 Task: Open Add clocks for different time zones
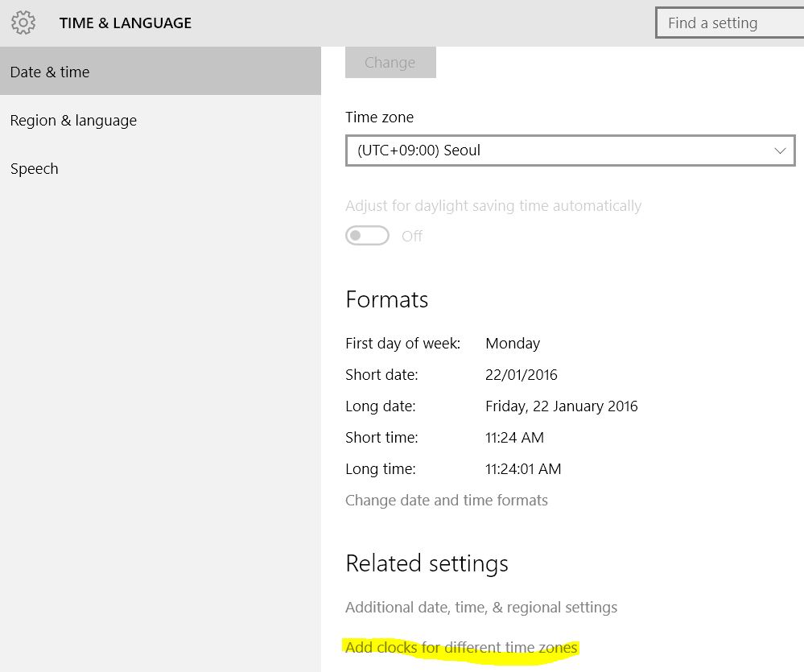[x=461, y=647]
